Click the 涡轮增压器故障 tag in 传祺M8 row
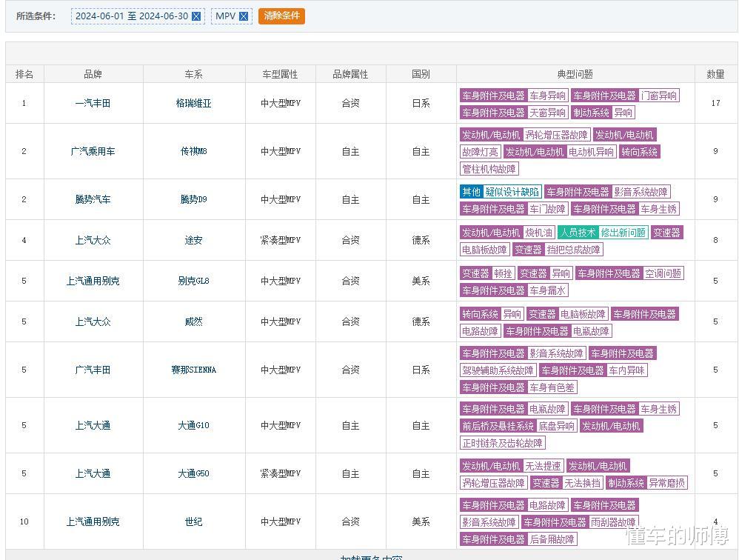 click(556, 135)
